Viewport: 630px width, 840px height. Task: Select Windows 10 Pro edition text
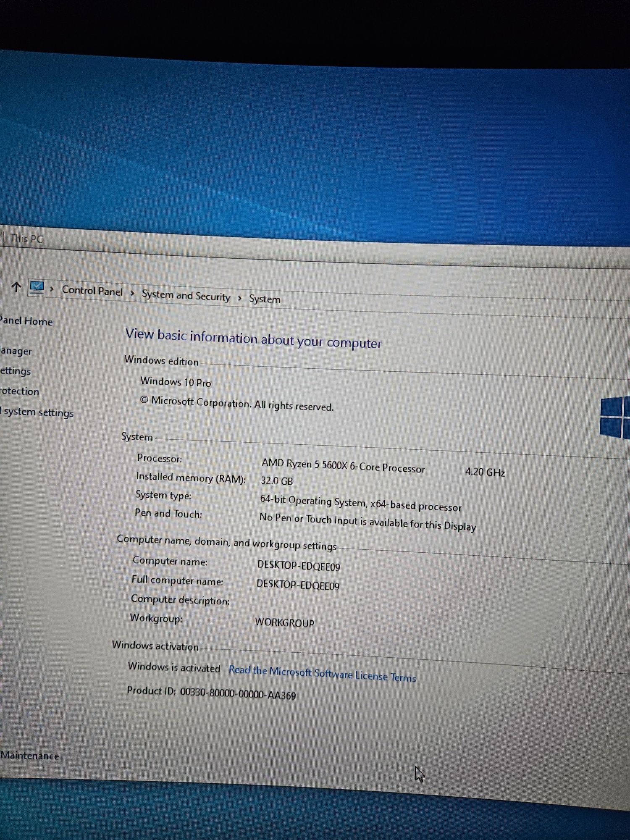[x=176, y=382]
